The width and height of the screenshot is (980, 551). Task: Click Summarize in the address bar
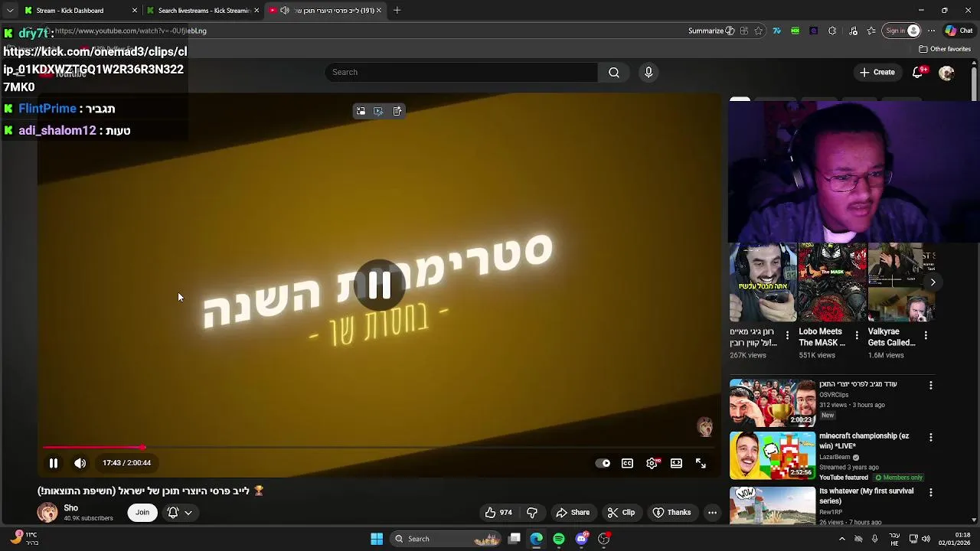[711, 31]
